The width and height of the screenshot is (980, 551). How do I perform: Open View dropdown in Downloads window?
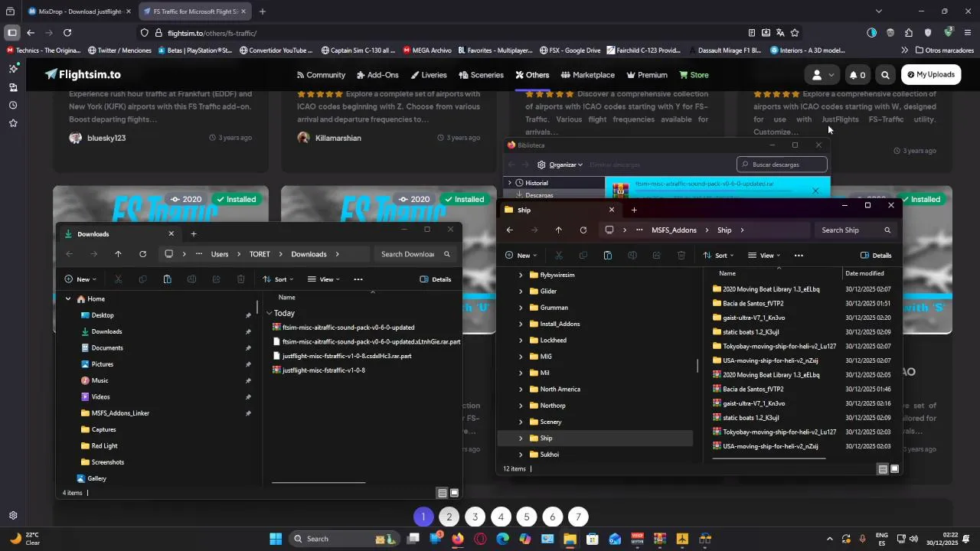[323, 279]
